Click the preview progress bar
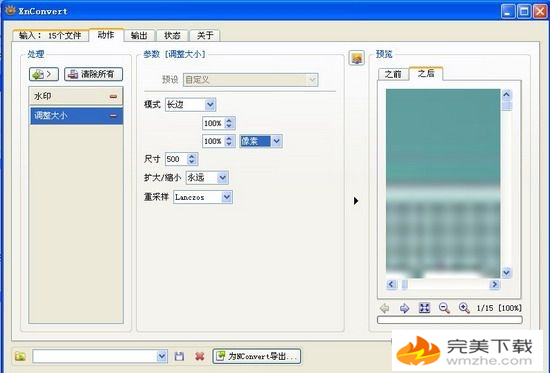550x373 pixels. tap(450, 320)
